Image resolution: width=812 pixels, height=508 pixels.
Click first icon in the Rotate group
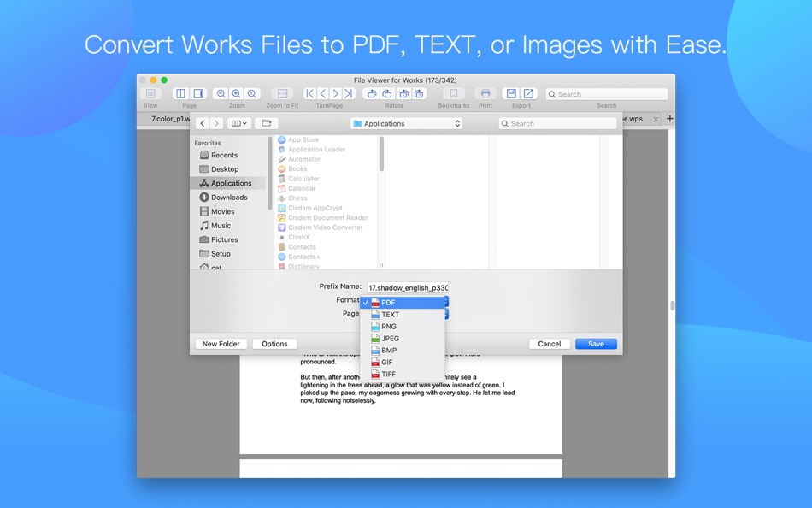point(371,94)
